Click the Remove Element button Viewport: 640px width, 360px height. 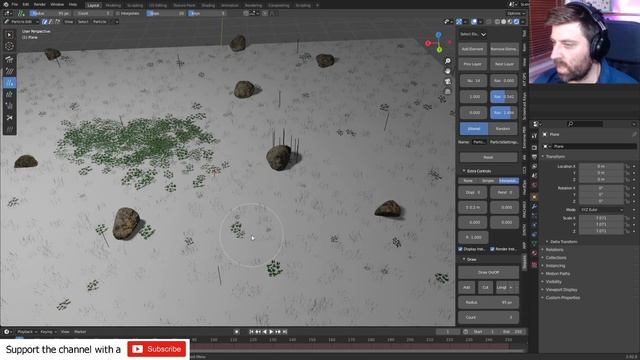click(504, 49)
